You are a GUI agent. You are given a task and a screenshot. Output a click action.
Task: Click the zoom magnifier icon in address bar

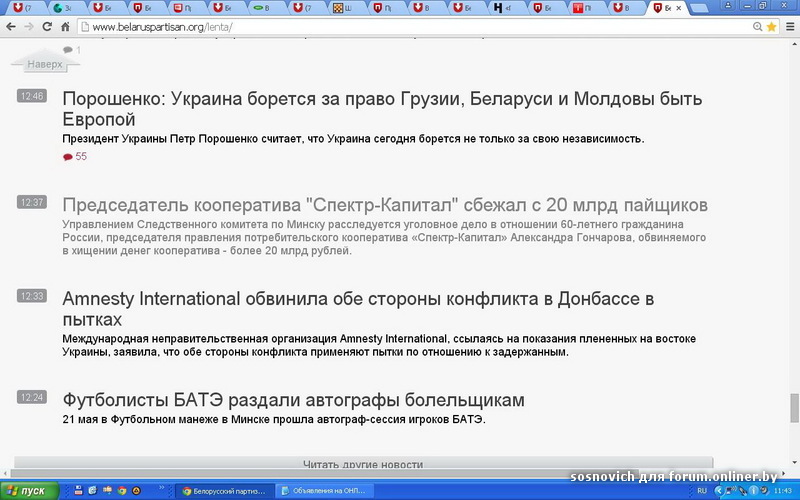click(757, 27)
